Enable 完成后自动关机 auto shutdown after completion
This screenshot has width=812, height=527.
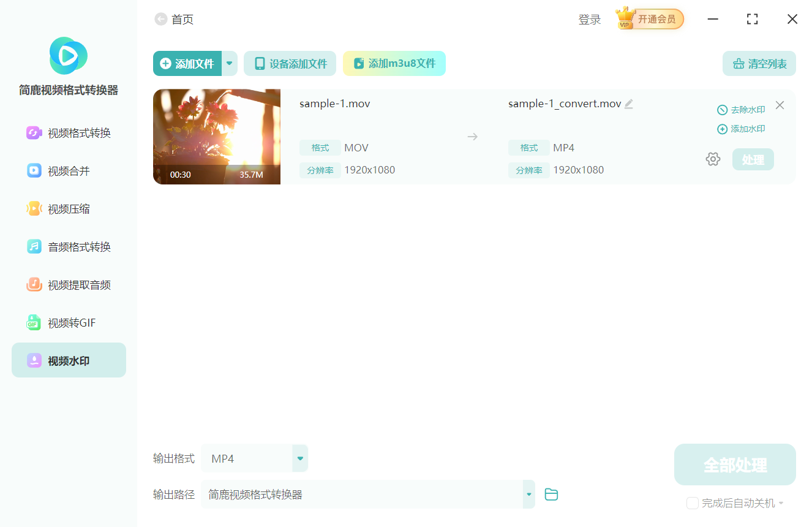tap(692, 502)
